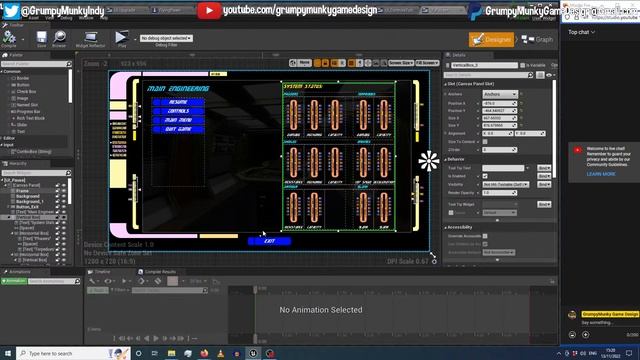Screen dimensions: 640x360
Task: Select the Timeline tab
Action: point(100,272)
